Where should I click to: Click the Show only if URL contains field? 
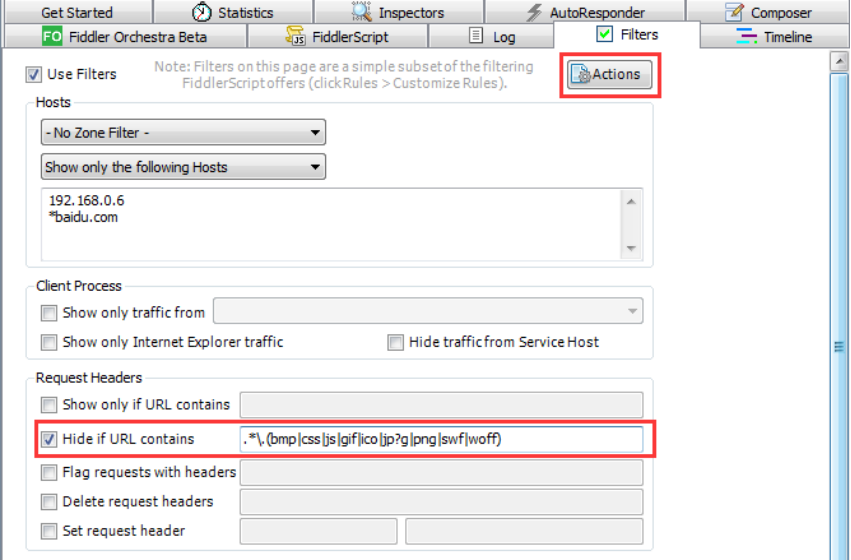[441, 405]
